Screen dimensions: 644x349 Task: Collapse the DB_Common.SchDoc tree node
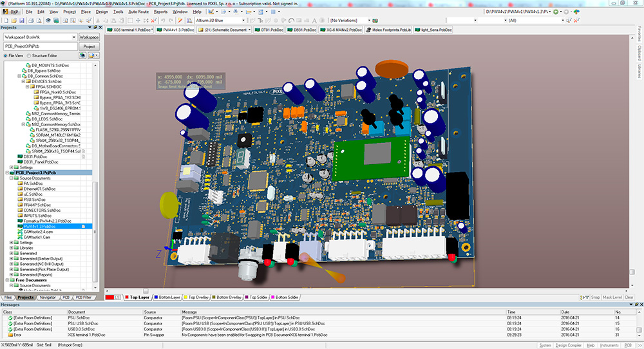coord(19,76)
